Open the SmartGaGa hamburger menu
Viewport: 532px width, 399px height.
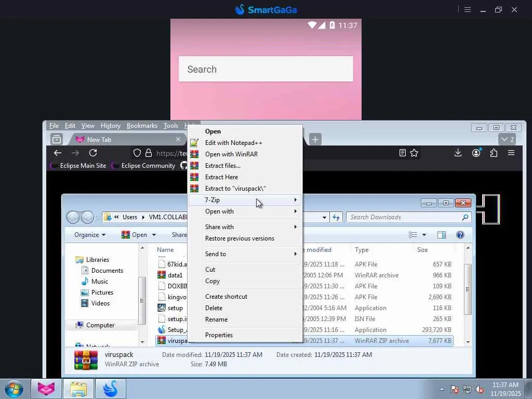point(468,9)
